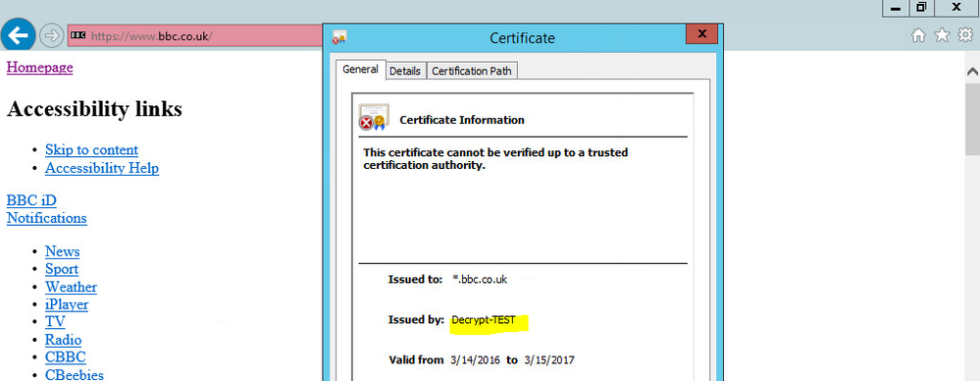Open the Homepage link
980x381 pixels.
click(39, 67)
